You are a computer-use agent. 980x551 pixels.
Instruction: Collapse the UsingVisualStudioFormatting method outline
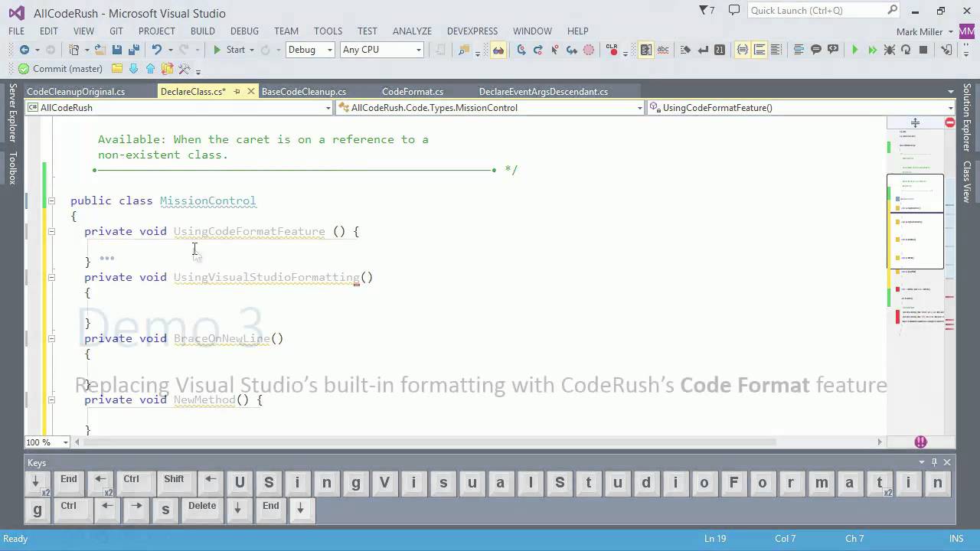point(51,278)
